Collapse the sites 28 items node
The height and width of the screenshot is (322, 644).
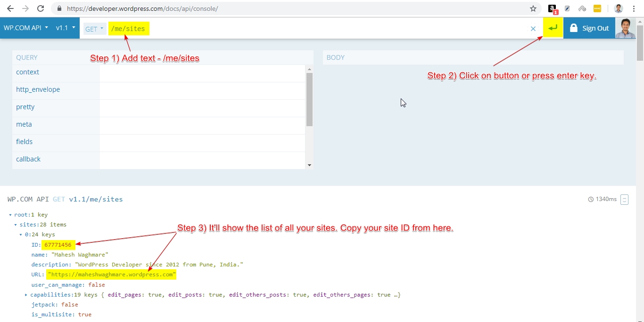[x=16, y=225]
